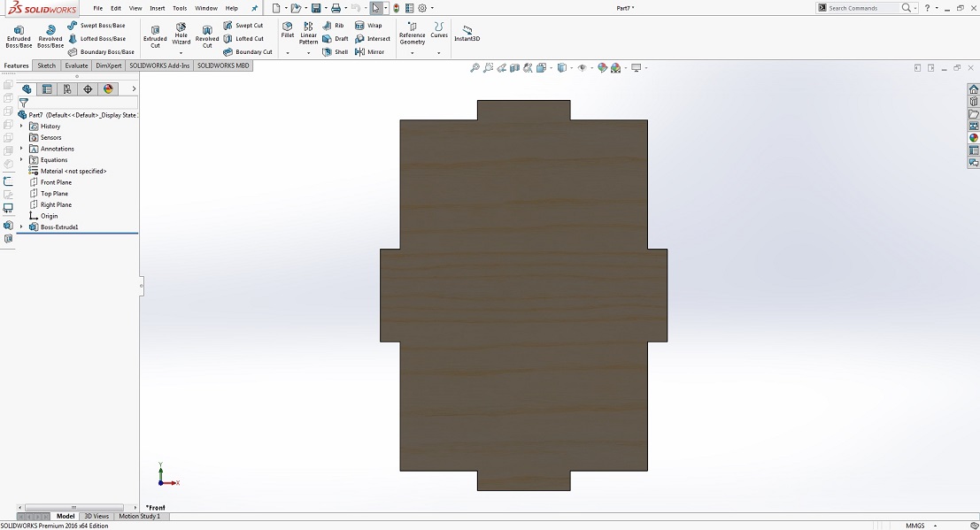Expand the Boss-Extrude1 feature node

[x=21, y=227]
